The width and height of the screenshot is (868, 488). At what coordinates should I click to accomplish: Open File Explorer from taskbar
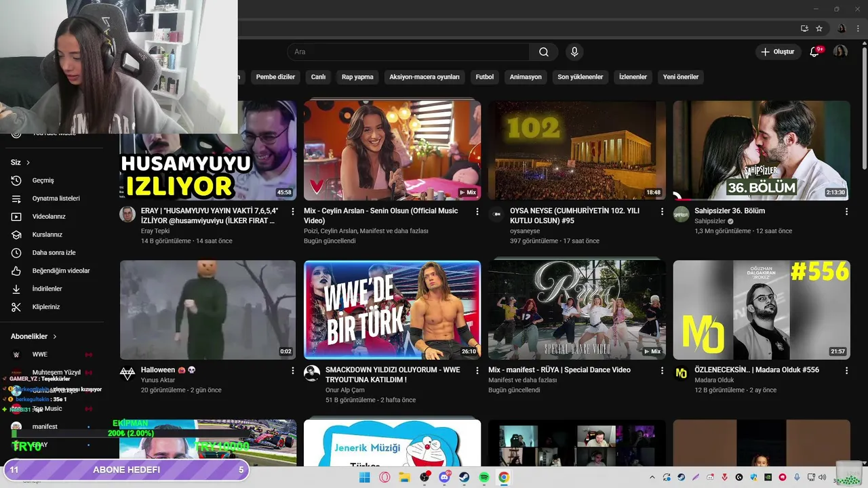click(404, 477)
